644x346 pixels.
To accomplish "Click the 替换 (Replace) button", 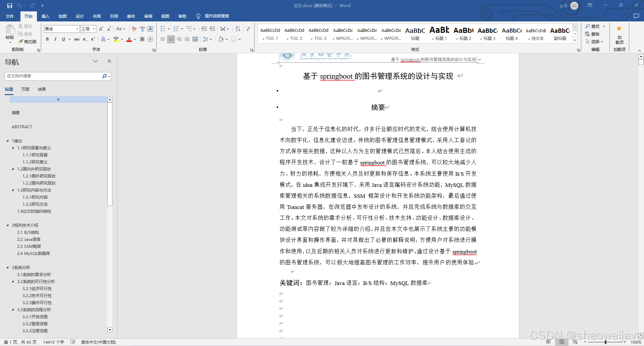I will point(592,34).
